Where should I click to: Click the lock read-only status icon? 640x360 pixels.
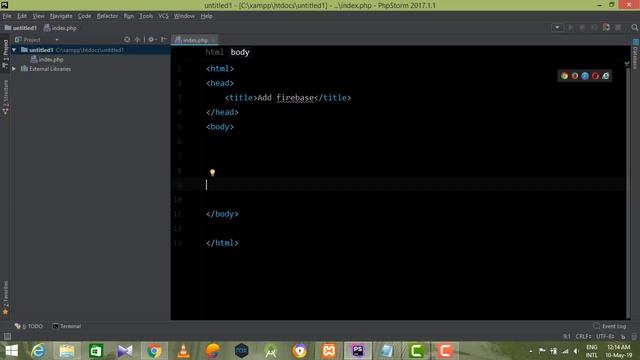pos(623,336)
